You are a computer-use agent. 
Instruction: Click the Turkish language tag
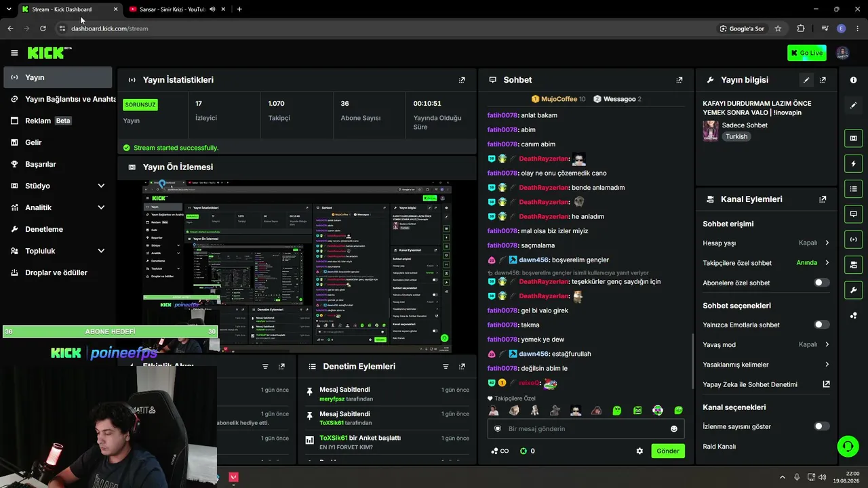click(x=736, y=136)
